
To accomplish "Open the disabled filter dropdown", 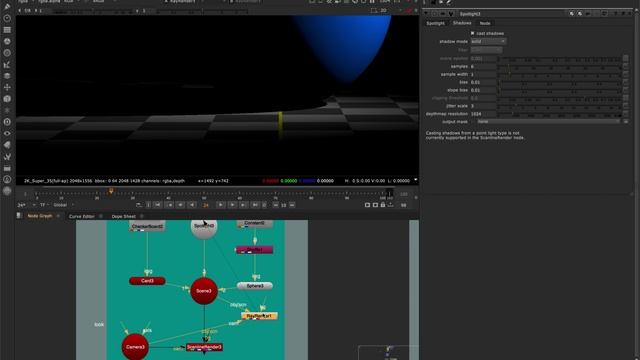I will coord(486,50).
